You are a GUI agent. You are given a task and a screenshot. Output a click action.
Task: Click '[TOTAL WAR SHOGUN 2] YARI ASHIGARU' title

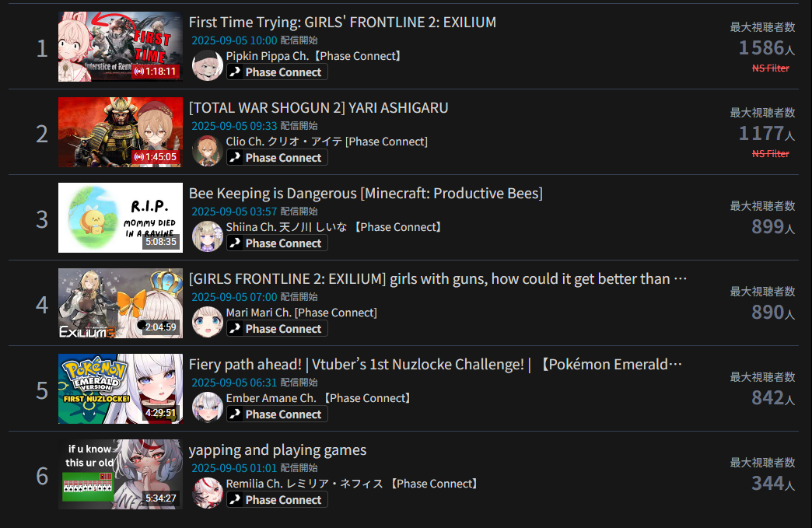[318, 107]
